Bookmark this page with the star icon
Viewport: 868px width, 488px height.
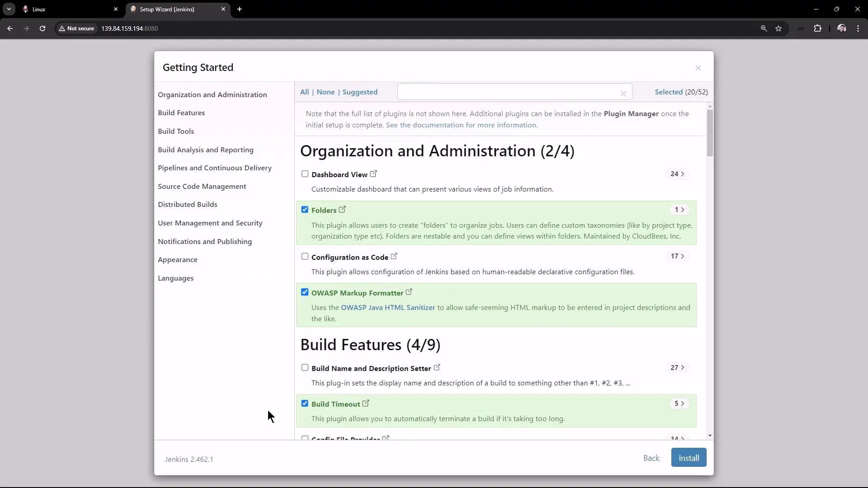(x=779, y=28)
